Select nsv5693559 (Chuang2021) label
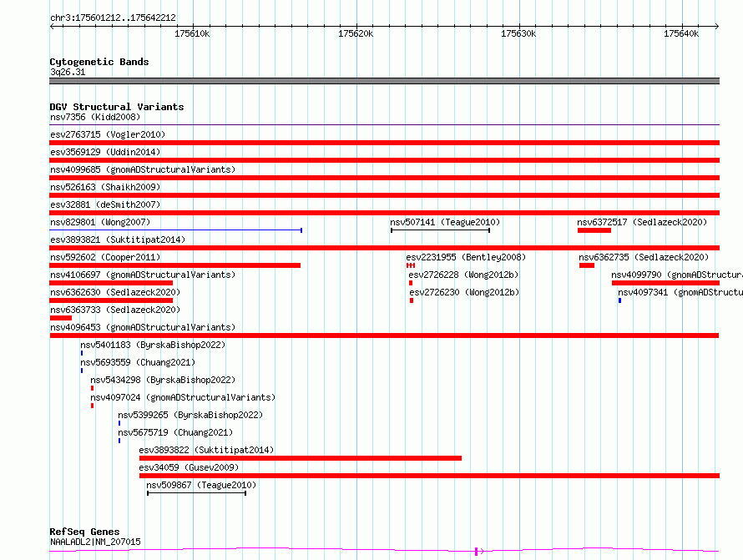Viewport: 743px width, 560px height. pos(138,362)
